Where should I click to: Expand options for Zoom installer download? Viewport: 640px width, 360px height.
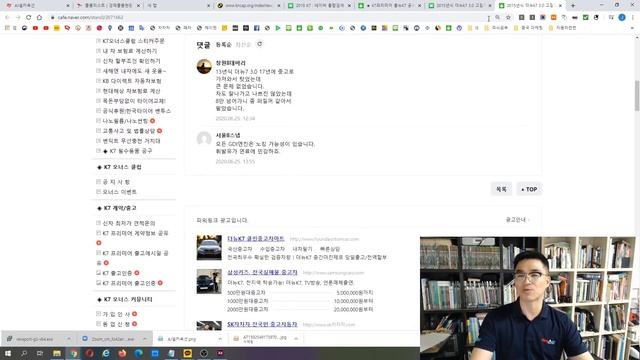click(144, 339)
